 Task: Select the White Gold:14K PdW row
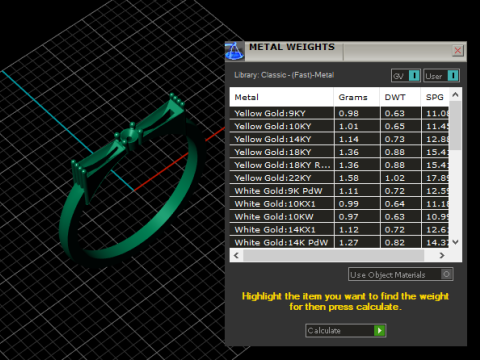(x=339, y=242)
